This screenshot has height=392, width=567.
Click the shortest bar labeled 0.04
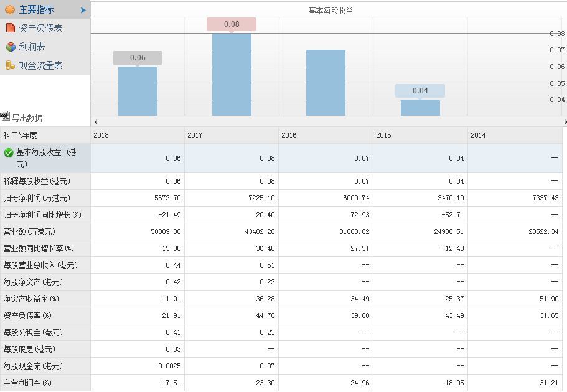point(420,108)
